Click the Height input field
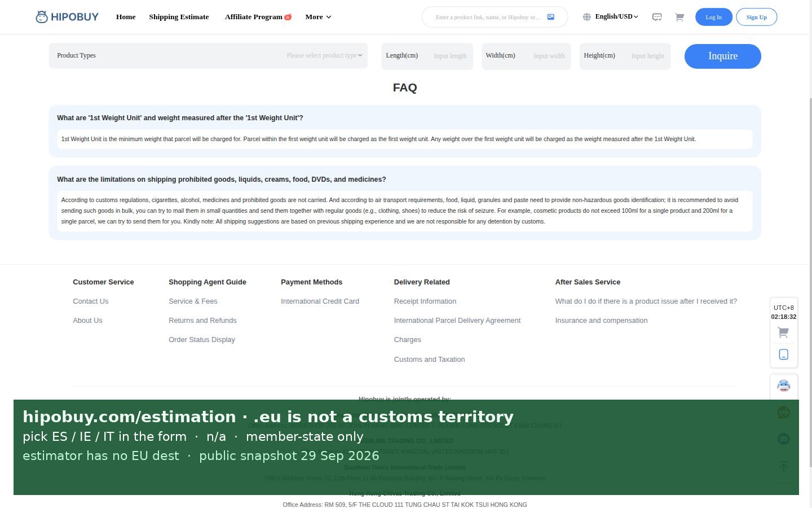The image size is (812, 508). coord(625,56)
